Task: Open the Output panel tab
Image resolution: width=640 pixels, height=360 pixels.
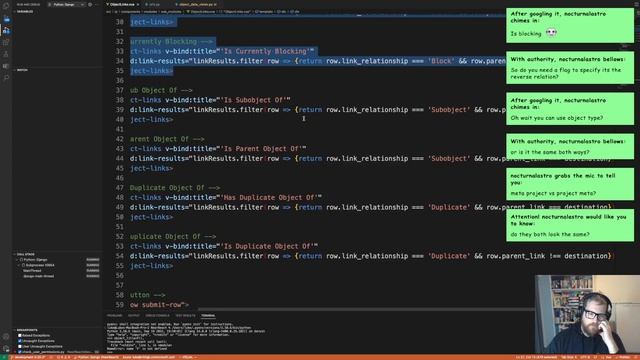Action: click(x=133, y=316)
